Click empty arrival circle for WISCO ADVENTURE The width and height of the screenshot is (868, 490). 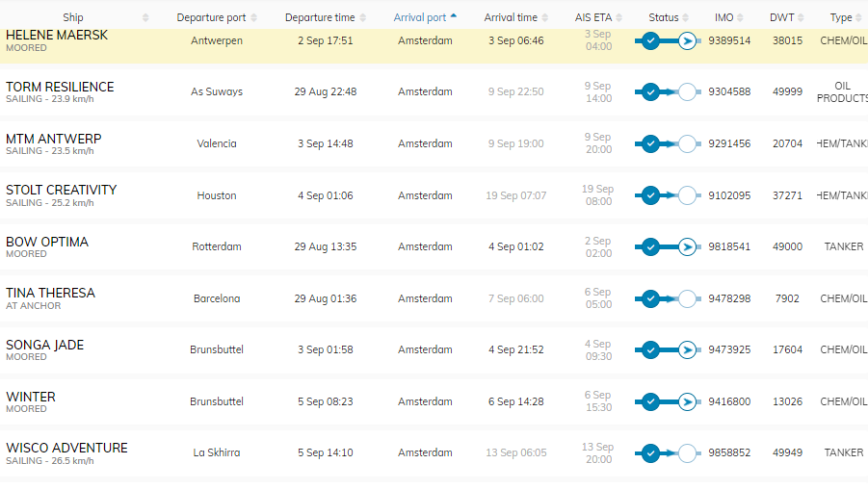tap(687, 453)
